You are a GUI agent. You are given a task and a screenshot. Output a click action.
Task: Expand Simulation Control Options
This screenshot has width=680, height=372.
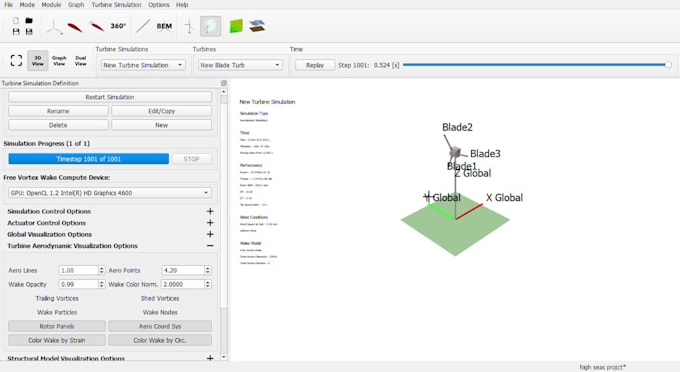(210, 211)
